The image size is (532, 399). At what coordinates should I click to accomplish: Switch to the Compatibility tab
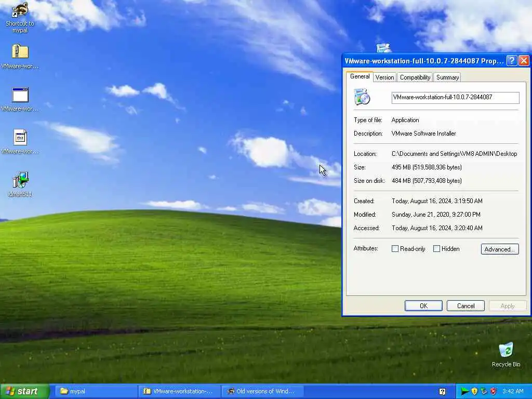click(x=415, y=77)
